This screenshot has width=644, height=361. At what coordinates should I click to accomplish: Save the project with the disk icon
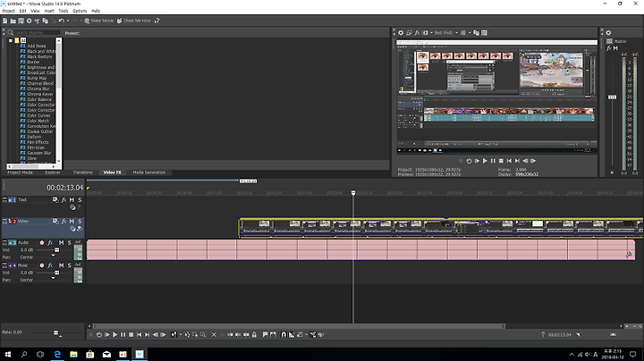coord(21,21)
